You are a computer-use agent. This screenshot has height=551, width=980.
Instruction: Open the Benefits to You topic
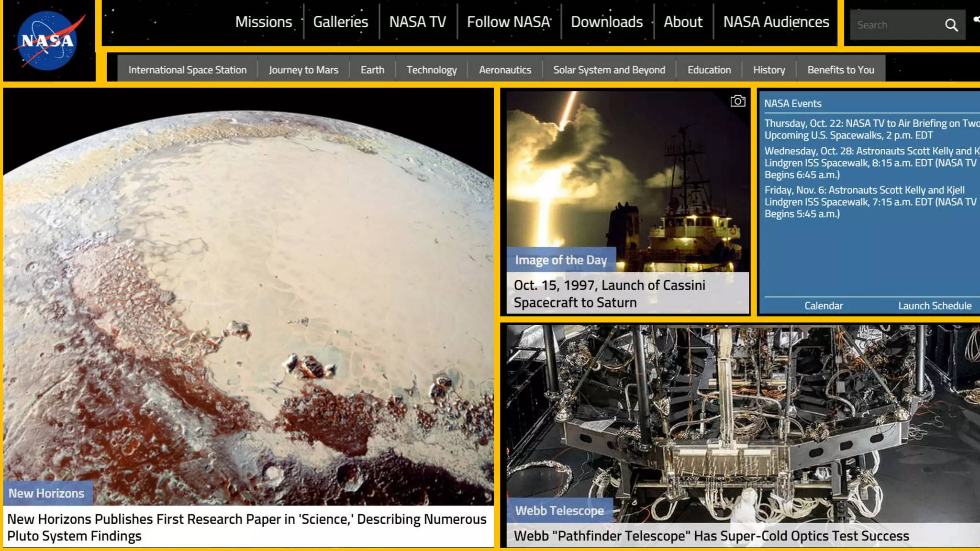tap(840, 70)
